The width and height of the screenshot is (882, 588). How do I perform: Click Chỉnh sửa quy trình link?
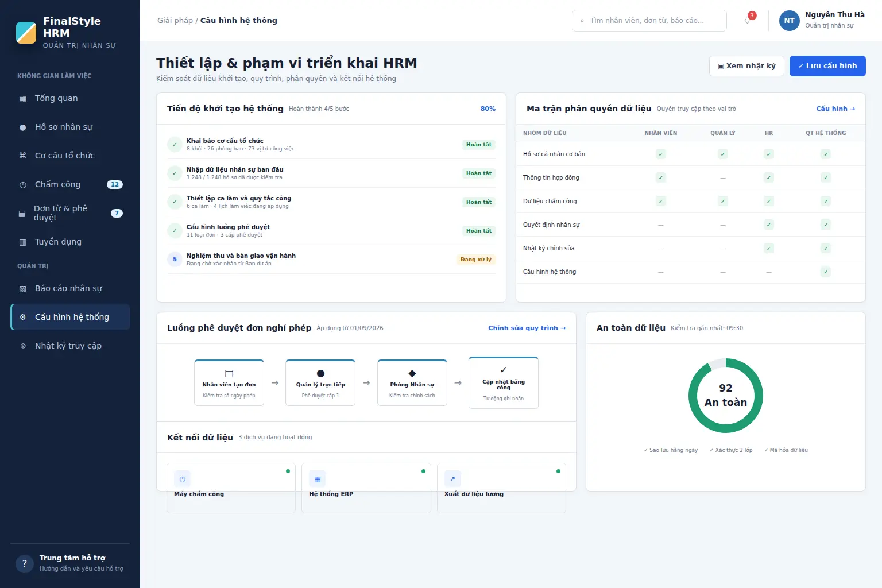tap(527, 328)
